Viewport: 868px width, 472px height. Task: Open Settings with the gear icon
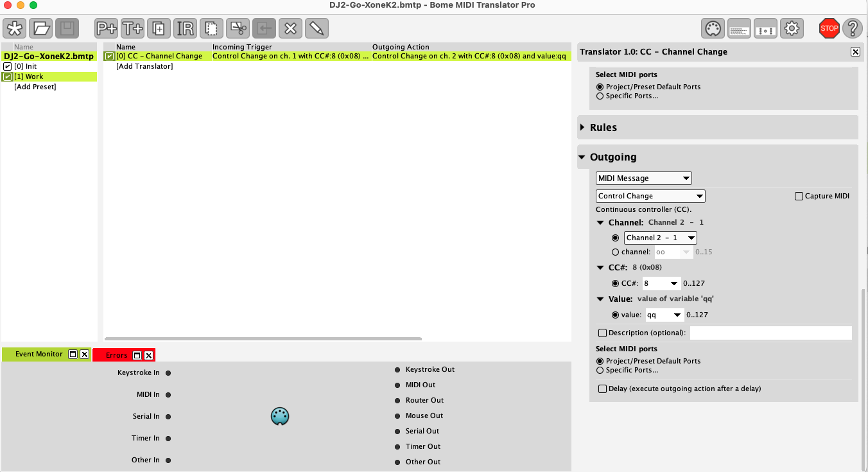[792, 28]
